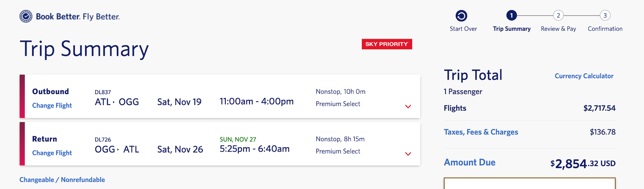Select step 1 Trip Summary circle

tap(512, 16)
